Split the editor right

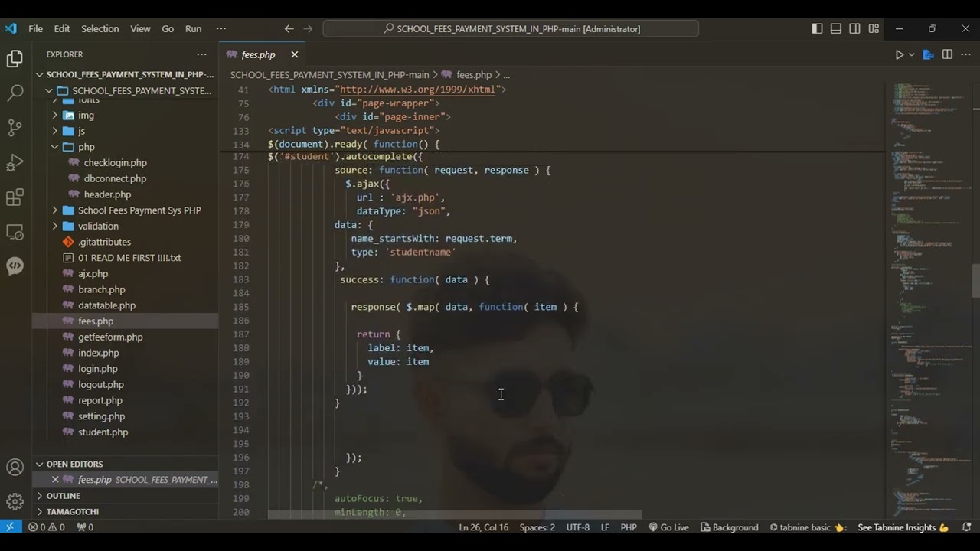(947, 54)
